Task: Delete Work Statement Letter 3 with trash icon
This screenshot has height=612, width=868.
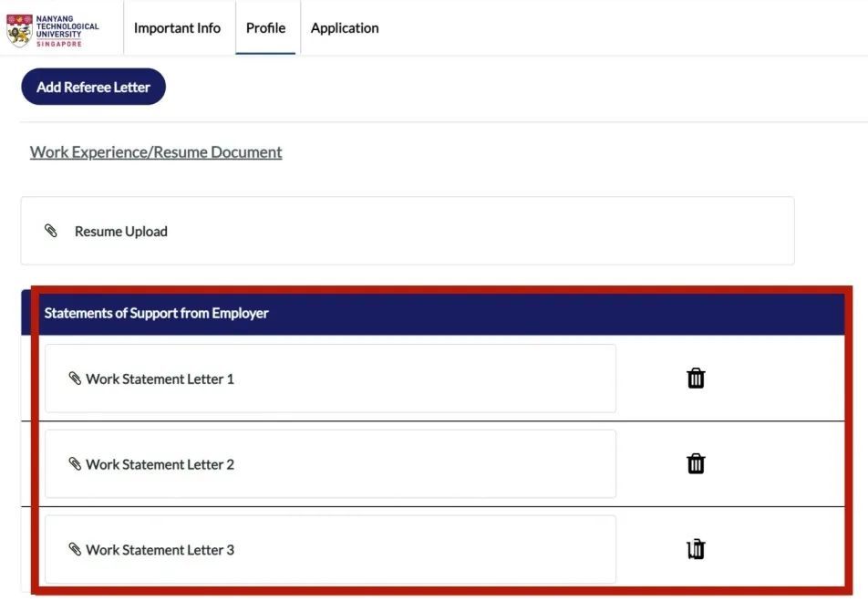Action: 696,549
